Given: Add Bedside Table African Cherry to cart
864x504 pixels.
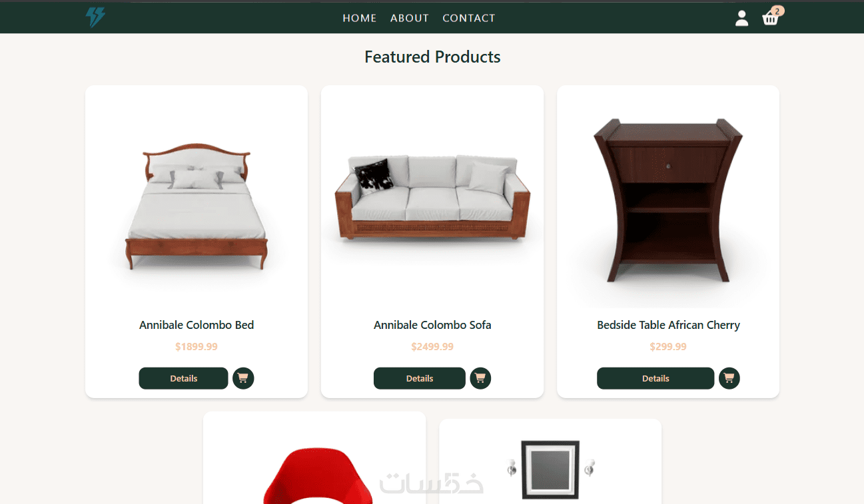Looking at the screenshot, I should point(729,378).
